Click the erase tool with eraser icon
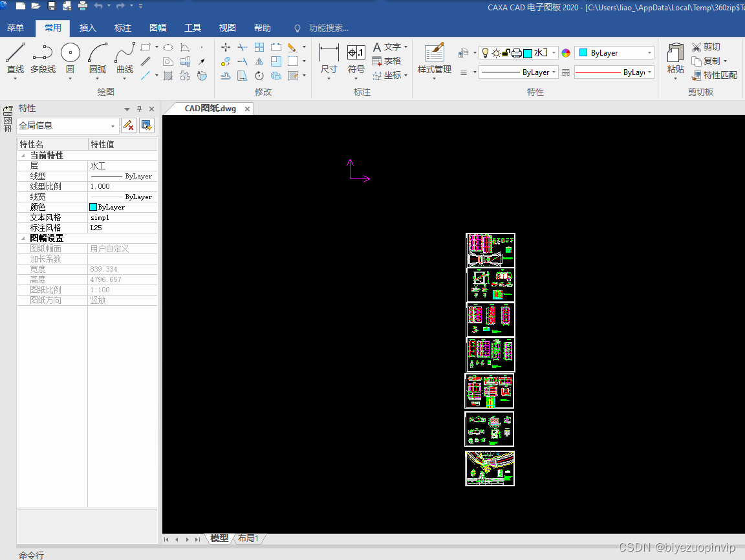The height and width of the screenshot is (560, 745). tap(292, 47)
